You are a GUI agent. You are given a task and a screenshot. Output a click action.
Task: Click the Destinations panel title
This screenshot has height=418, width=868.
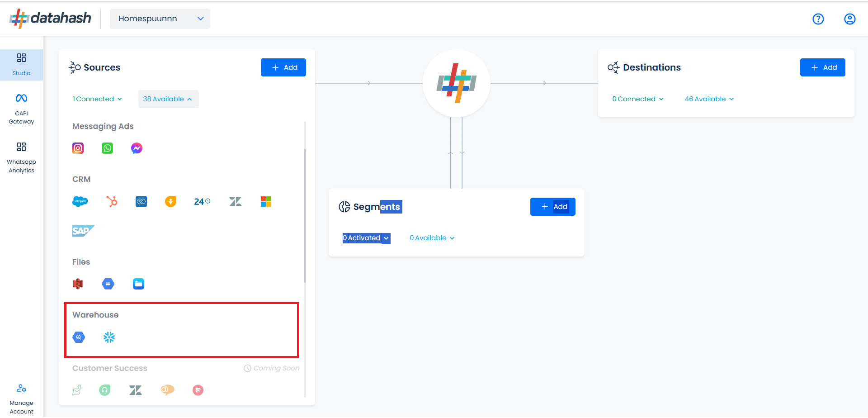(x=652, y=67)
